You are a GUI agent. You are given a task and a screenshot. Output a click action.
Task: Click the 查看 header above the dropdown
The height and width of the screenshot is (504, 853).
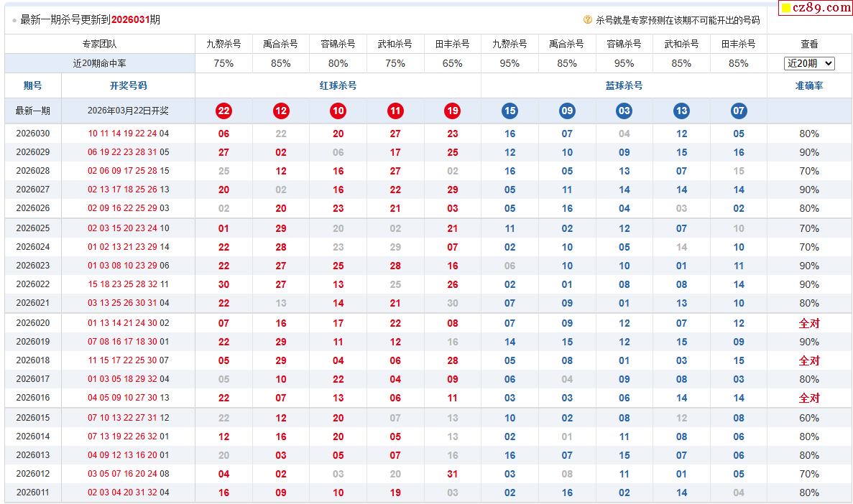(809, 44)
